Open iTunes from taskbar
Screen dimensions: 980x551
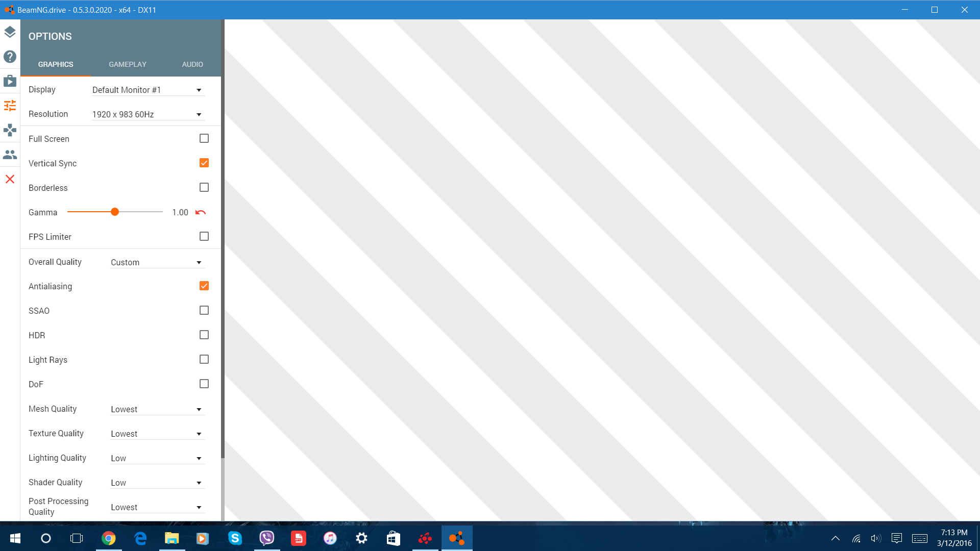(x=330, y=538)
